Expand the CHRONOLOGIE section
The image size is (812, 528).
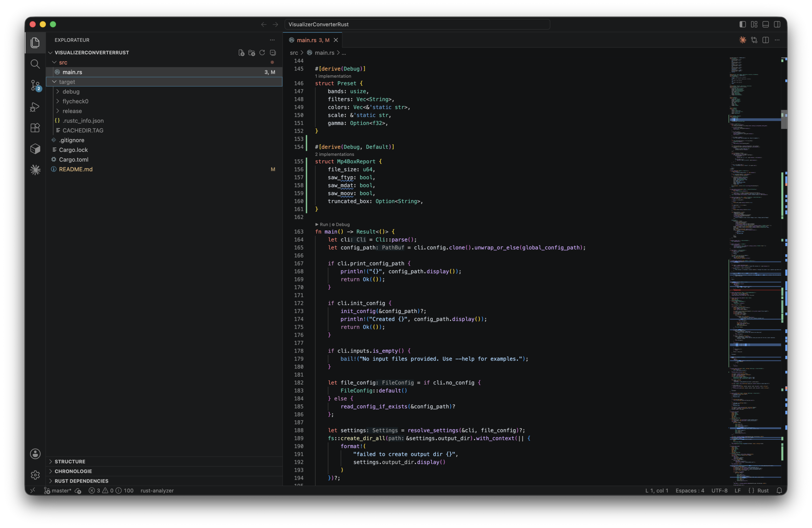click(x=164, y=471)
